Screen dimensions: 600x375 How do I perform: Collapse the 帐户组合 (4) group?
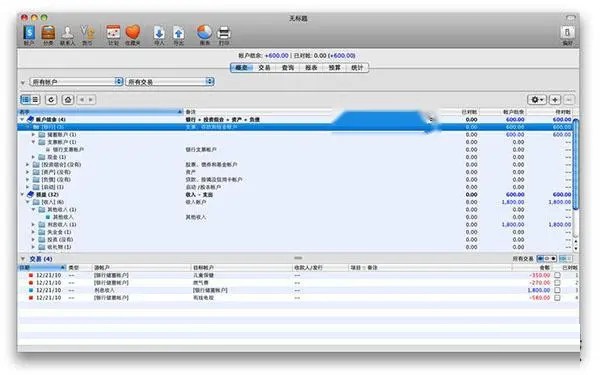coord(22,119)
